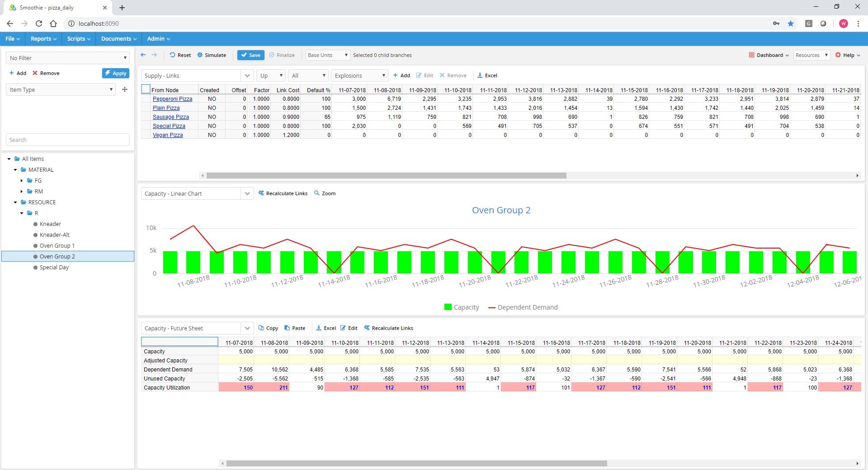Click the Supply Links horizontal scrollbar

coord(387,175)
